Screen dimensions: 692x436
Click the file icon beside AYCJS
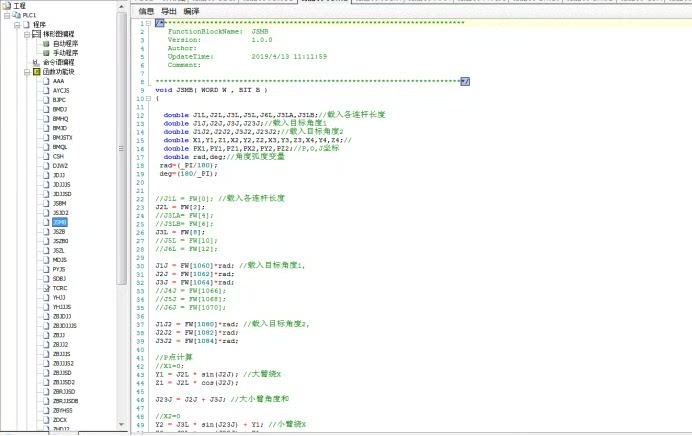(46, 90)
